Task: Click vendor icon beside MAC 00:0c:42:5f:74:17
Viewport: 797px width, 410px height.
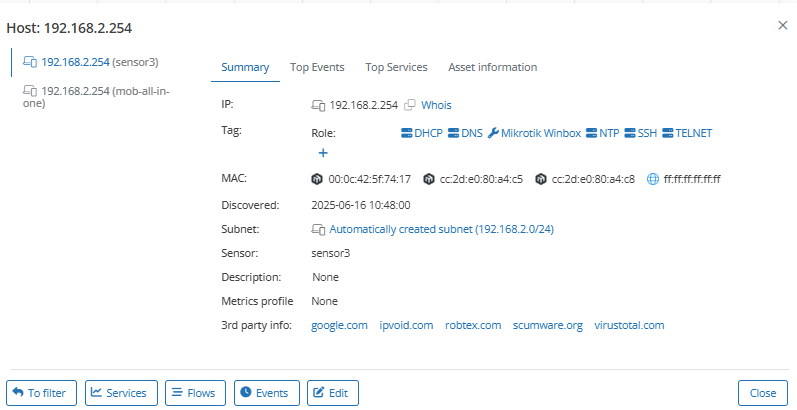Action: [x=318, y=180]
